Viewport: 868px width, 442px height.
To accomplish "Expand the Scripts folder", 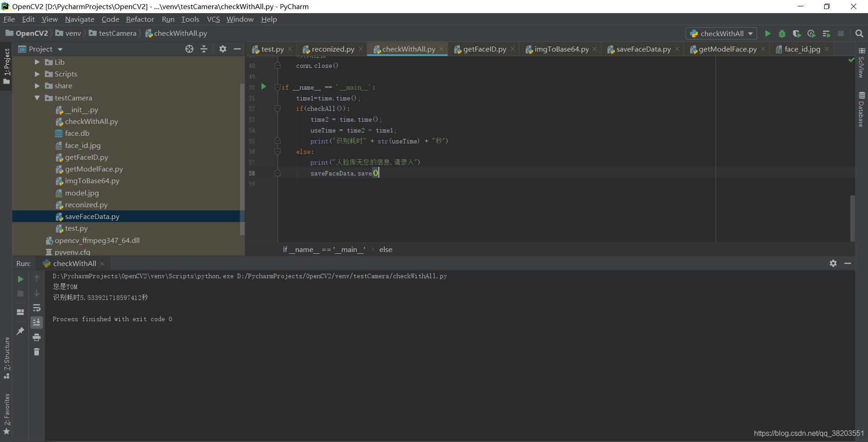I will (x=37, y=74).
